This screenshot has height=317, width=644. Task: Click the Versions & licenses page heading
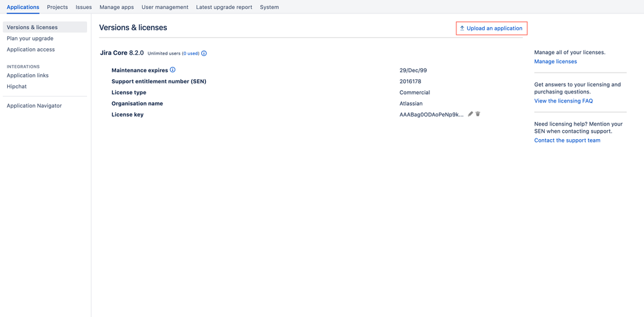click(133, 28)
